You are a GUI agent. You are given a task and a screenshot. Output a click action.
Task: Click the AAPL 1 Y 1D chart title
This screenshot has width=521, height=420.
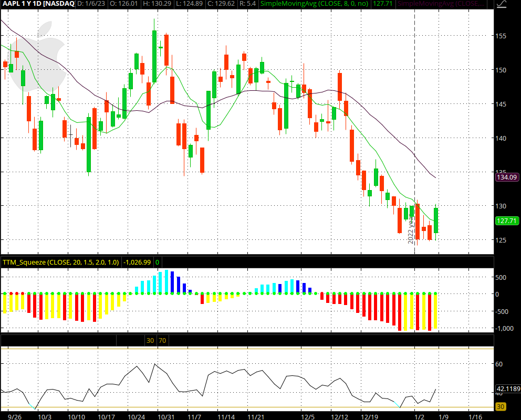(38, 4)
